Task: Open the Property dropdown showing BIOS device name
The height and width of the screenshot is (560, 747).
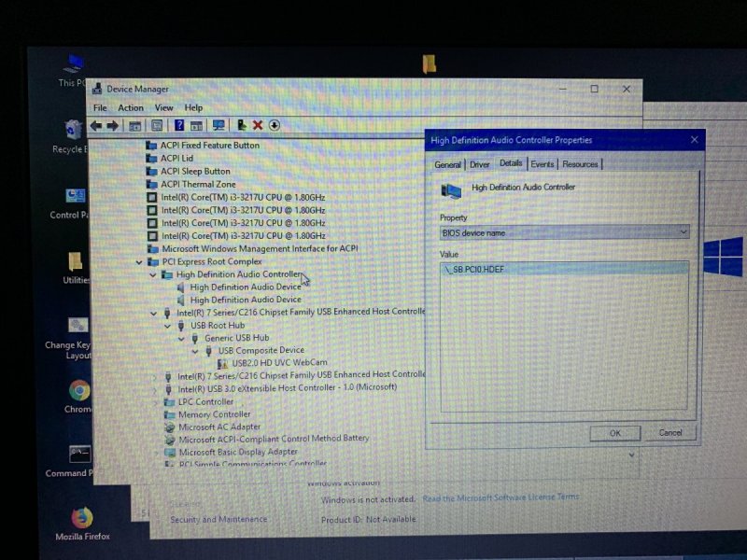Action: [x=564, y=232]
